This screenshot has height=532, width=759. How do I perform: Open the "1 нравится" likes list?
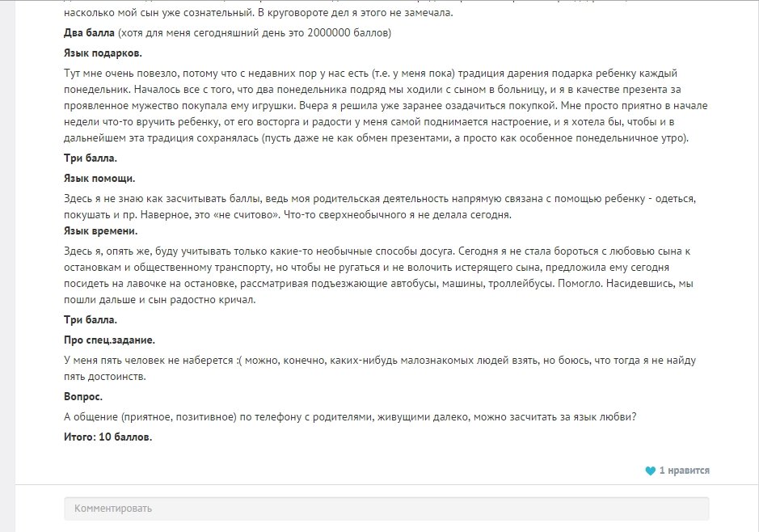pos(684,471)
